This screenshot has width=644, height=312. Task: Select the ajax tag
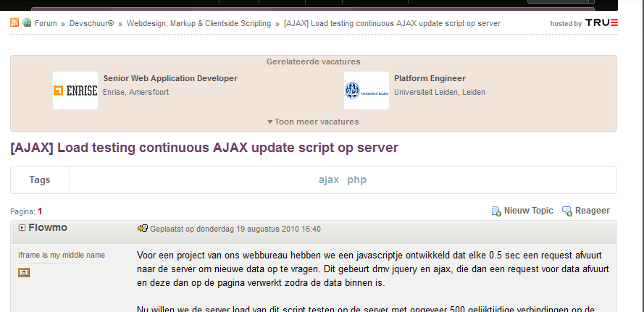tap(329, 180)
